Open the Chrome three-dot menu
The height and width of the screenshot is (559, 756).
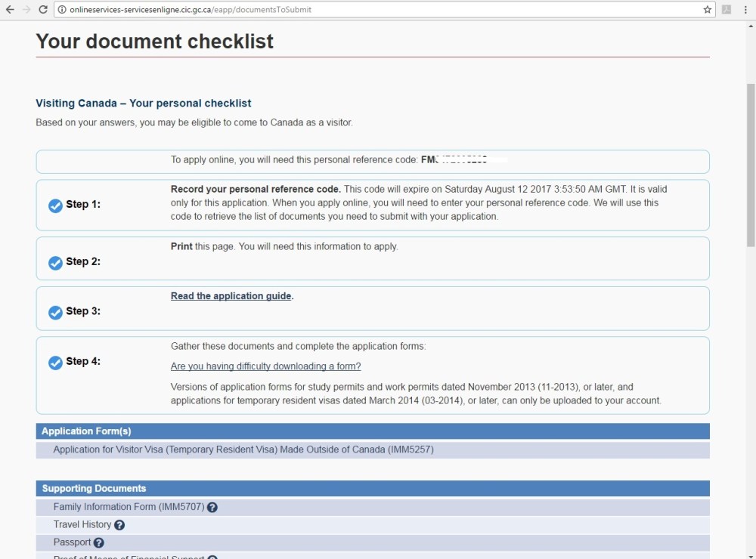[x=745, y=10]
